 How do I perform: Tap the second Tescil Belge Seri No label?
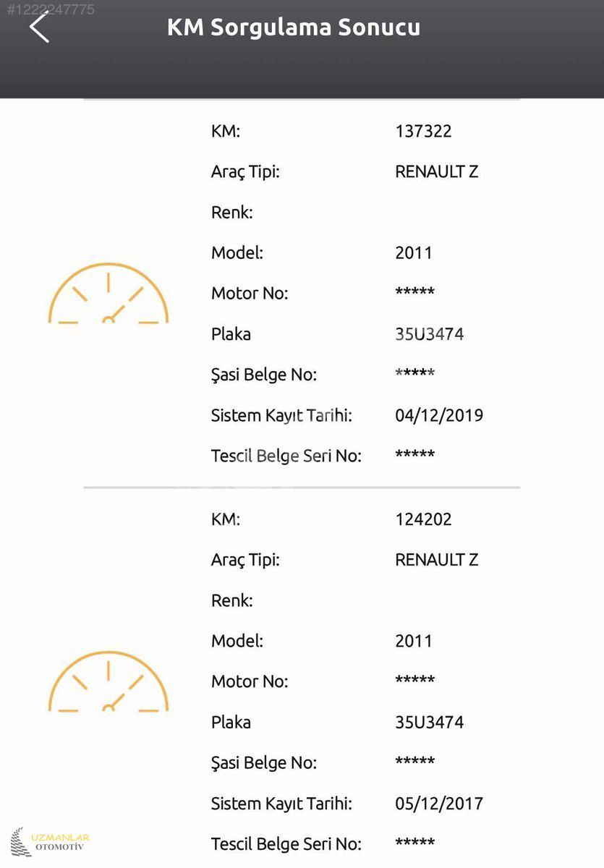[286, 844]
